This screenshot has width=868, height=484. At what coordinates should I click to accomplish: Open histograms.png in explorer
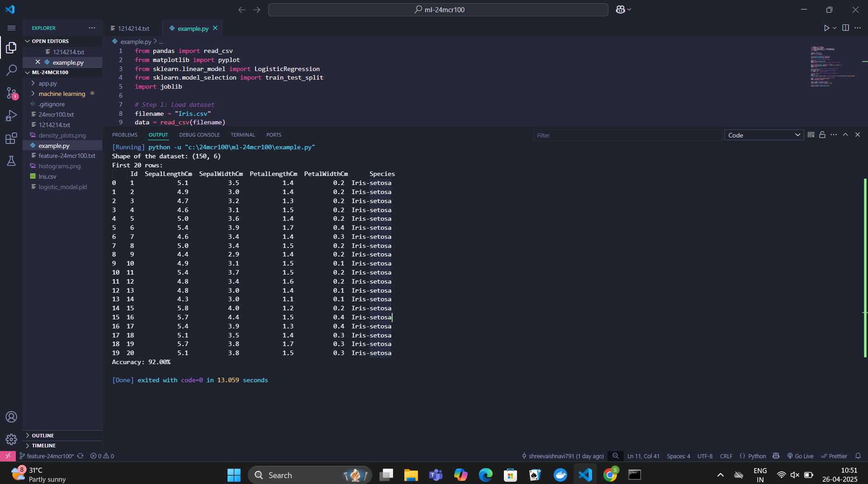tap(59, 166)
